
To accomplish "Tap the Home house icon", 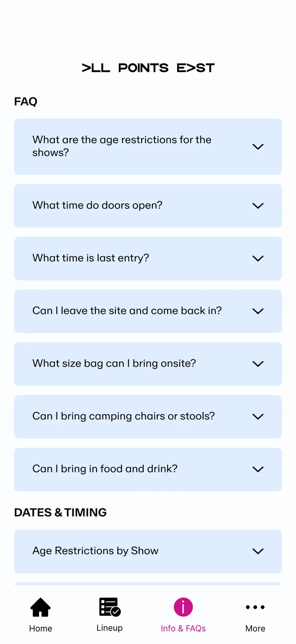I will click(41, 607).
